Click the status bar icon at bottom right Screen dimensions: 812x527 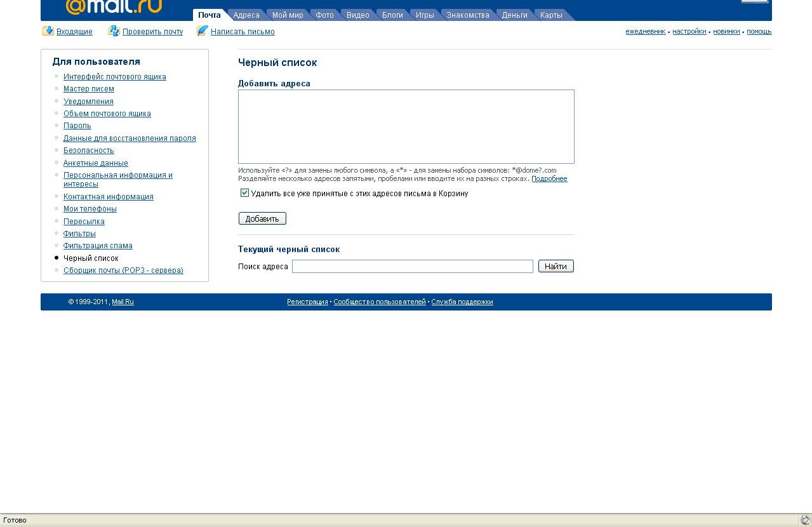tap(805, 520)
